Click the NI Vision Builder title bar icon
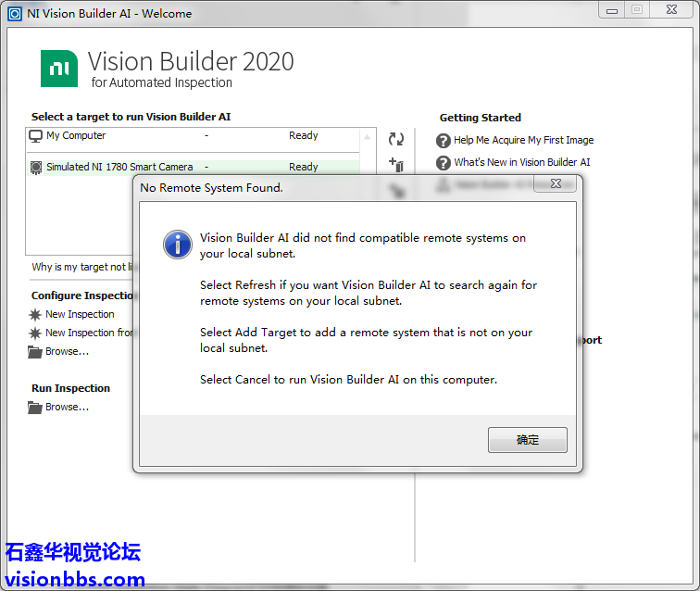Viewport: 700px width, 591px height. point(15,14)
